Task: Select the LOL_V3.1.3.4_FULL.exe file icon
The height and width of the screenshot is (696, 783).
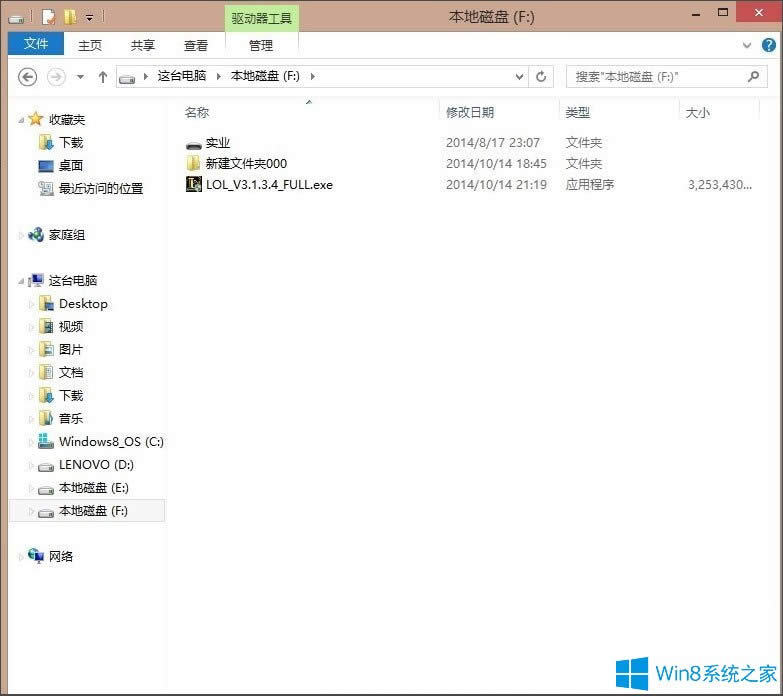Action: coord(194,184)
